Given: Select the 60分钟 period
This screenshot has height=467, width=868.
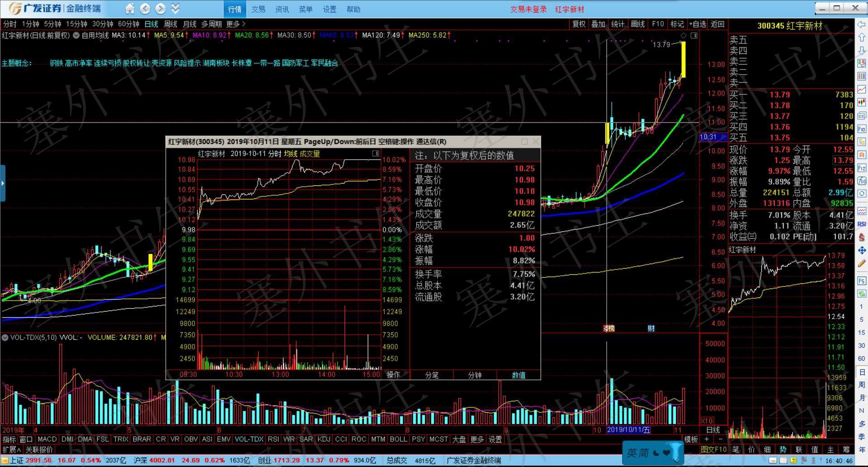Looking at the screenshot, I should point(128,24).
